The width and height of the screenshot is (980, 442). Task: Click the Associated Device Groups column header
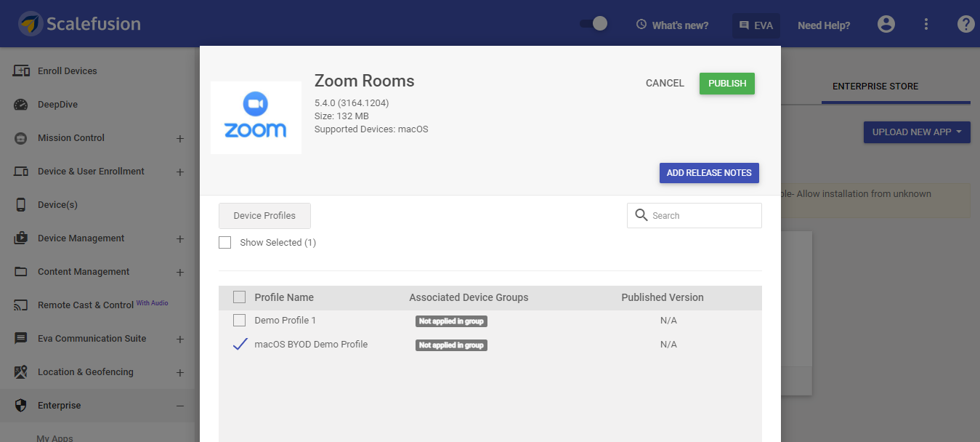(469, 297)
